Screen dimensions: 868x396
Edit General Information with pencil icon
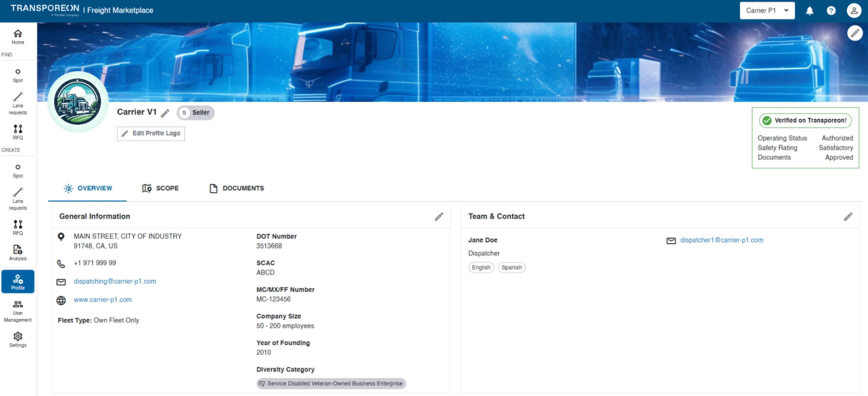click(439, 216)
